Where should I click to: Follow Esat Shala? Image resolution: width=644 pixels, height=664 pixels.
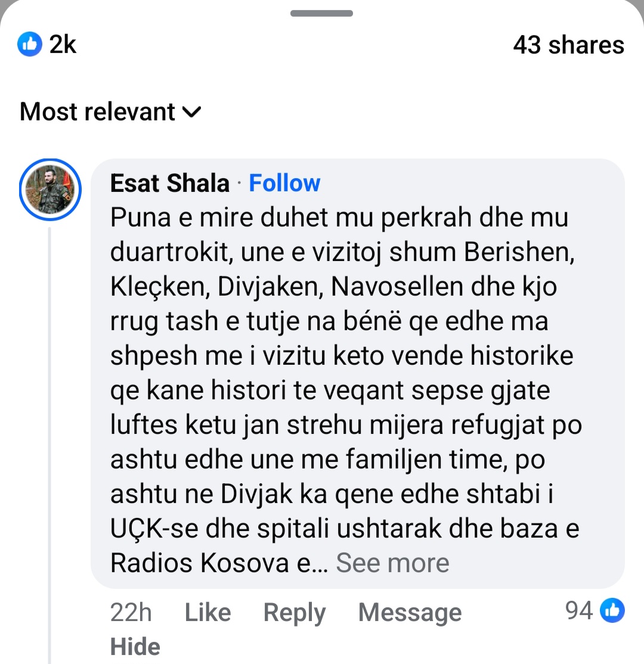284,184
